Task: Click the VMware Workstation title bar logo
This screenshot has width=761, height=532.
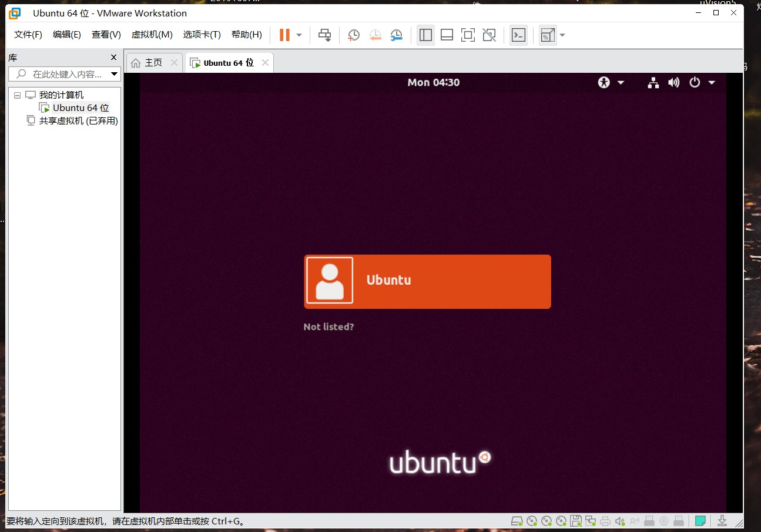Action: coord(15,13)
